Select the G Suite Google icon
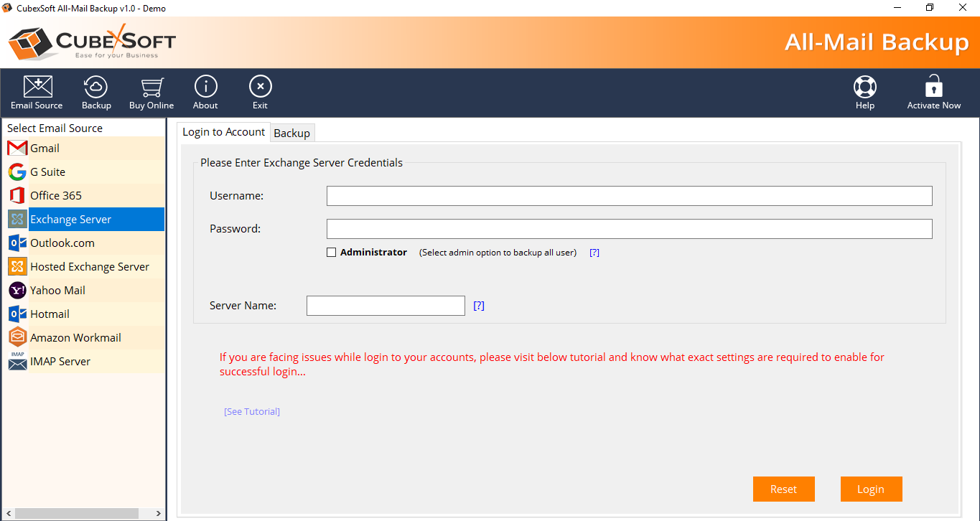Screen dimensions: 980x521 [x=17, y=172]
